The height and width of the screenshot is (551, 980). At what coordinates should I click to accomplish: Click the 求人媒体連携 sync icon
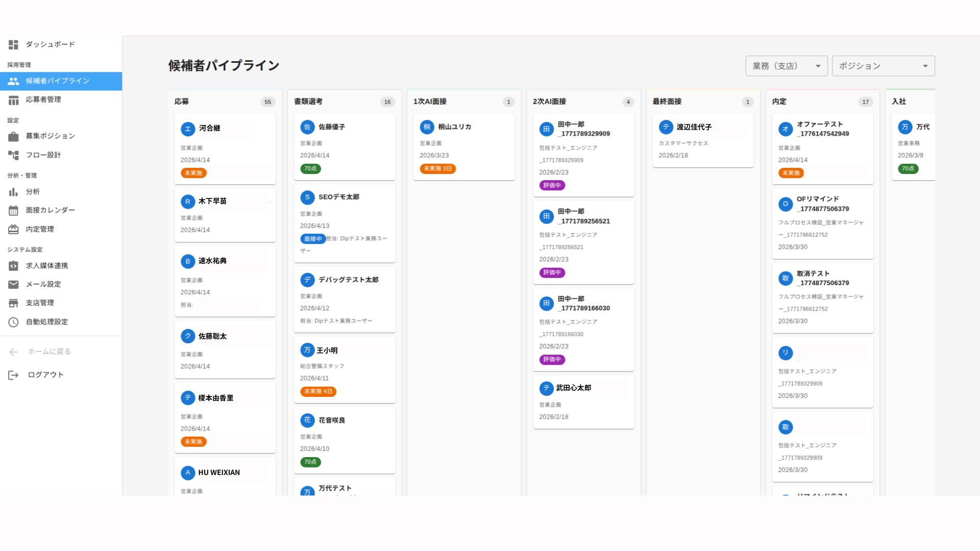click(13, 266)
